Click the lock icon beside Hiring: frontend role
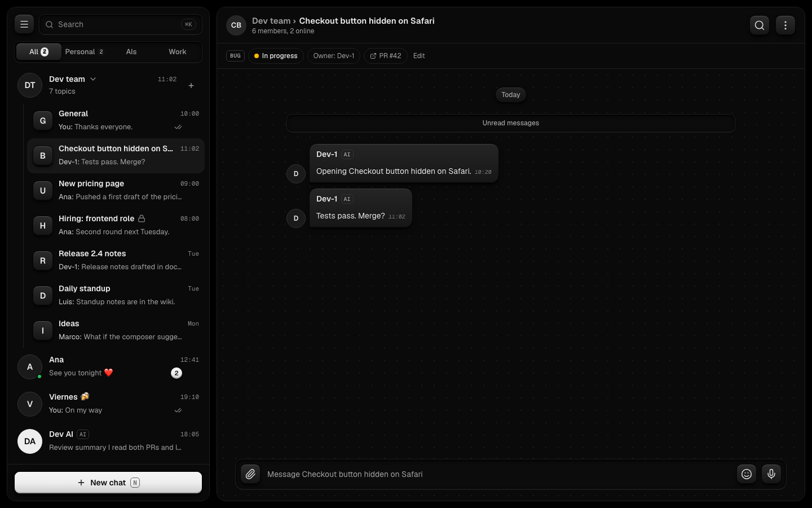The width and height of the screenshot is (812, 508). pos(142,218)
